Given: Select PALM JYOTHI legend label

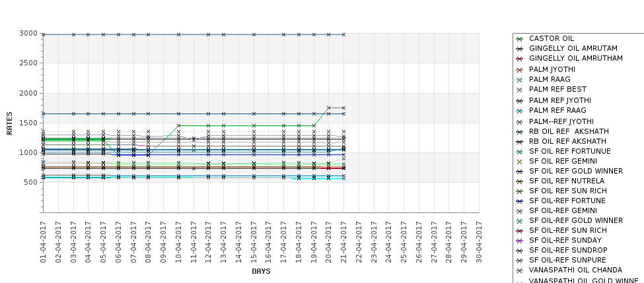Looking at the screenshot, I should [x=552, y=70].
